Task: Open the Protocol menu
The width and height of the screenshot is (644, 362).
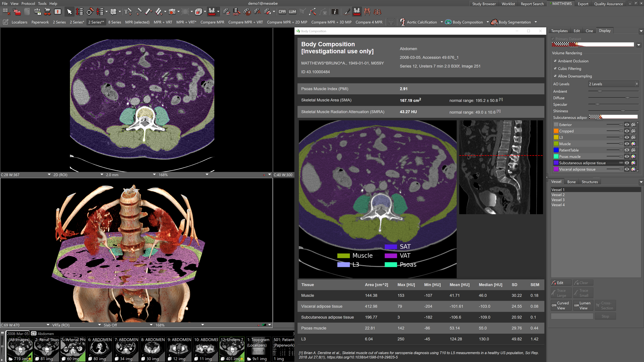Action: pos(28,4)
